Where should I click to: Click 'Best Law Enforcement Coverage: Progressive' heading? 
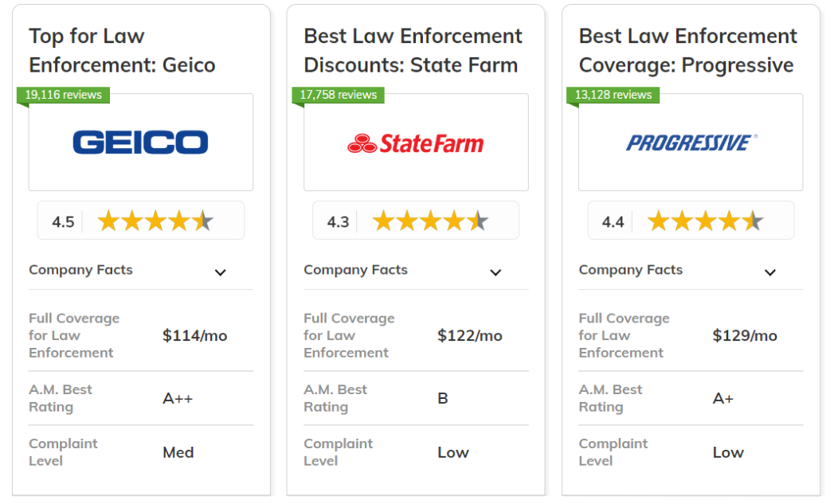pos(687,50)
